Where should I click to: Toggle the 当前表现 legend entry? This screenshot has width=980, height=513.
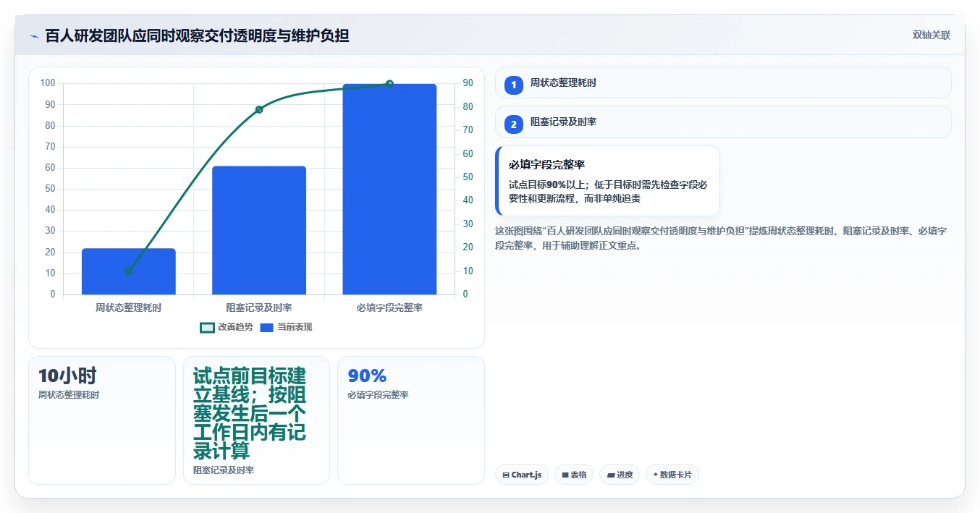286,327
